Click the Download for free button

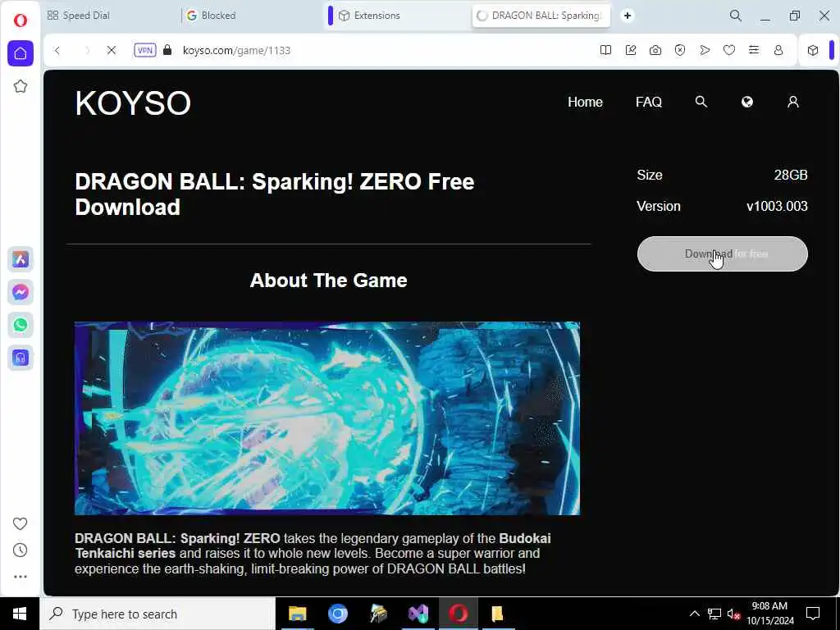[722, 254]
